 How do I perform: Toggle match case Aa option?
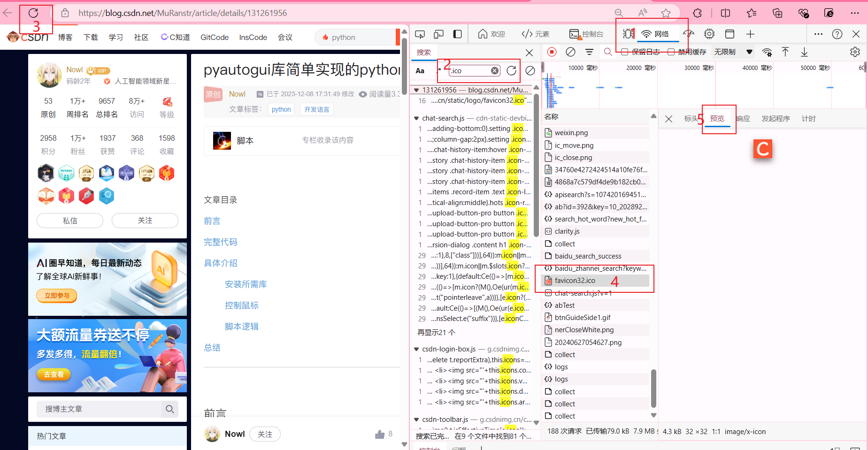(420, 71)
